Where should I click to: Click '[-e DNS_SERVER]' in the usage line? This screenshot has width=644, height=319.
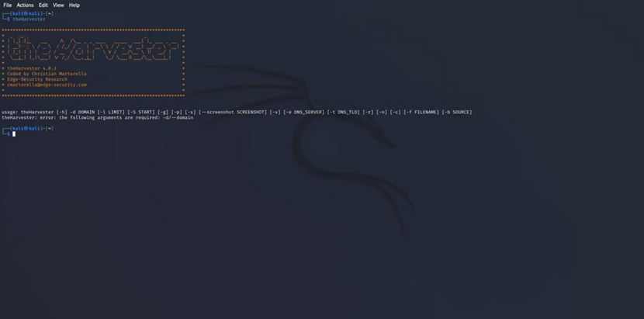[303, 113]
